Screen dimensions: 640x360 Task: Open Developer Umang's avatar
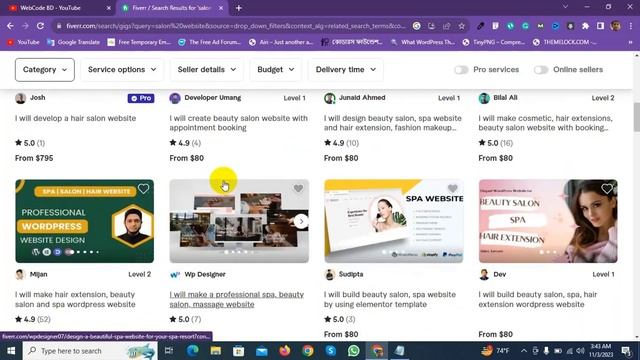pyautogui.click(x=175, y=98)
